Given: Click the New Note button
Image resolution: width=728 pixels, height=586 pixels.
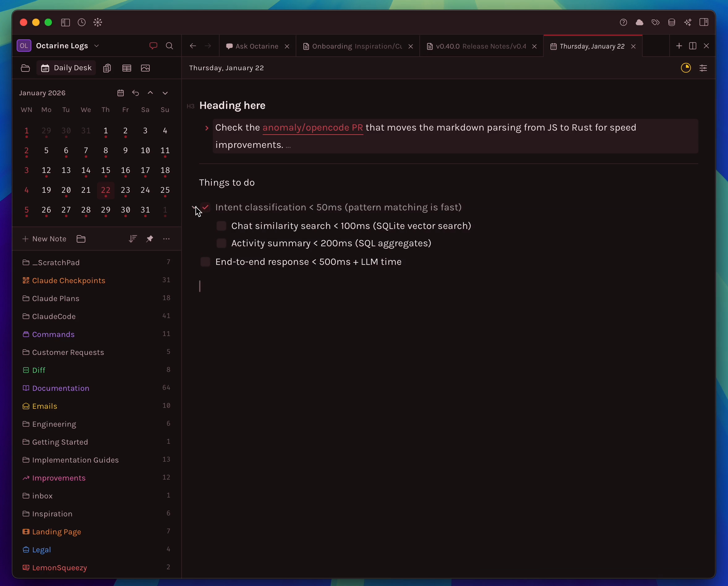Looking at the screenshot, I should [x=44, y=239].
